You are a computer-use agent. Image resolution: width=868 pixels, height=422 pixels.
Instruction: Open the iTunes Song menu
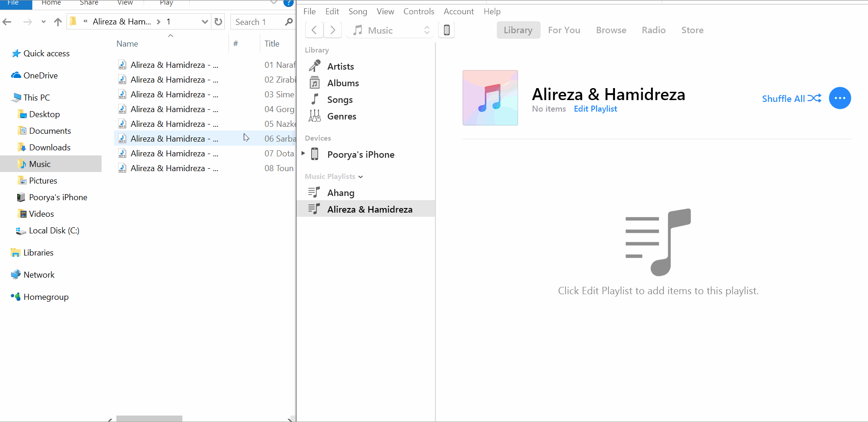click(358, 12)
